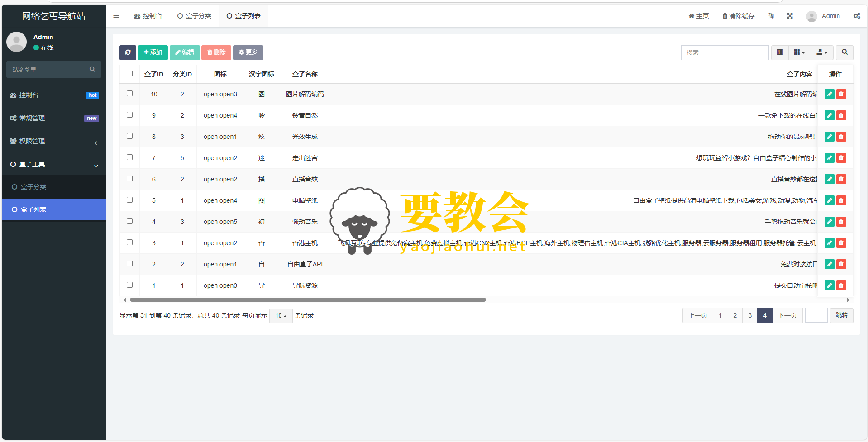Toggle the sidebar hamburger menu icon
868x442 pixels.
pos(116,16)
